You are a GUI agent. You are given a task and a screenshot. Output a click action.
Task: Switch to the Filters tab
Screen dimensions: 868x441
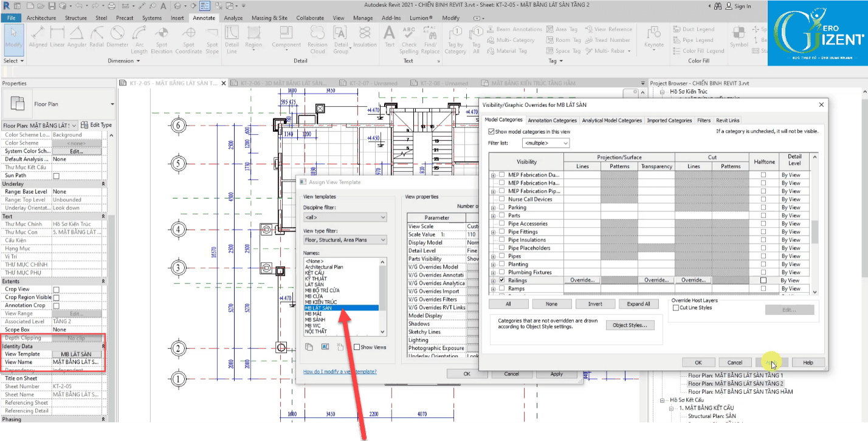point(704,120)
